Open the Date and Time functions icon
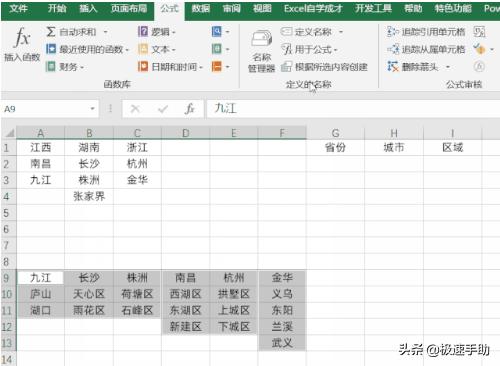The image size is (500, 366). point(143,67)
